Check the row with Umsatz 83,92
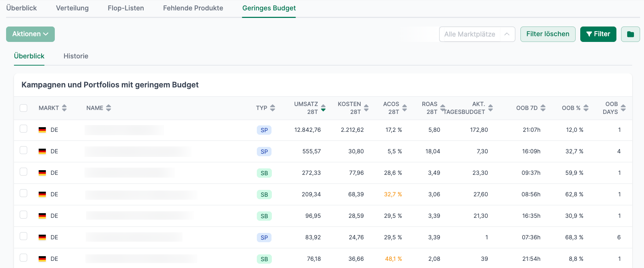Image resolution: width=644 pixels, height=268 pixels. point(24,236)
